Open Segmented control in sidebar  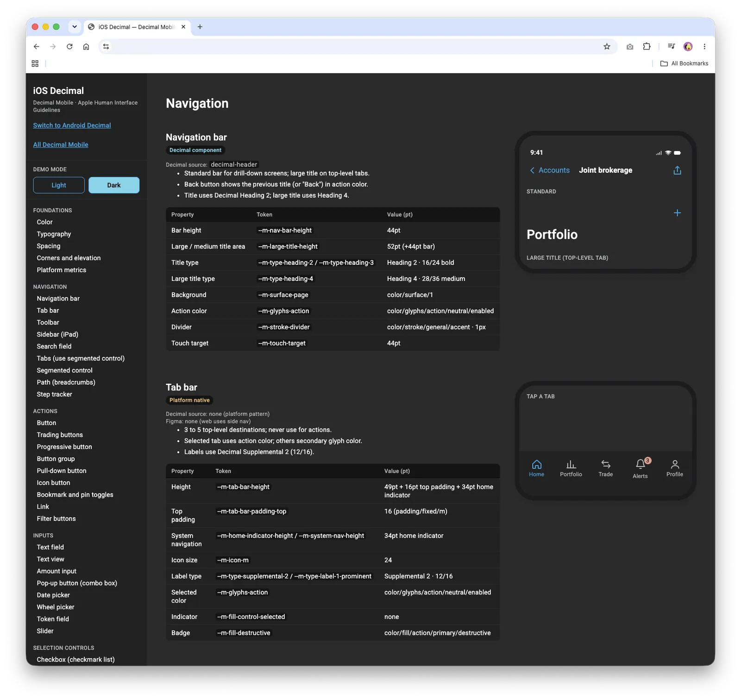[64, 371]
